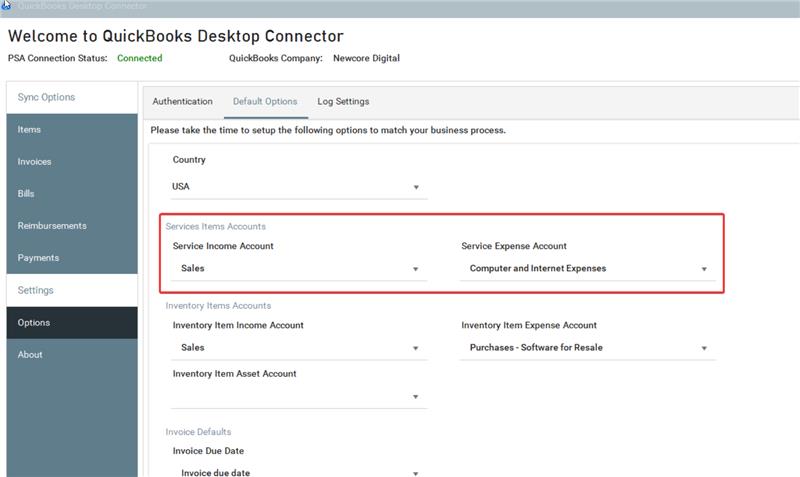Click the Inventory Items Accounts heading
Screen dimensions: 800x477
click(x=218, y=306)
